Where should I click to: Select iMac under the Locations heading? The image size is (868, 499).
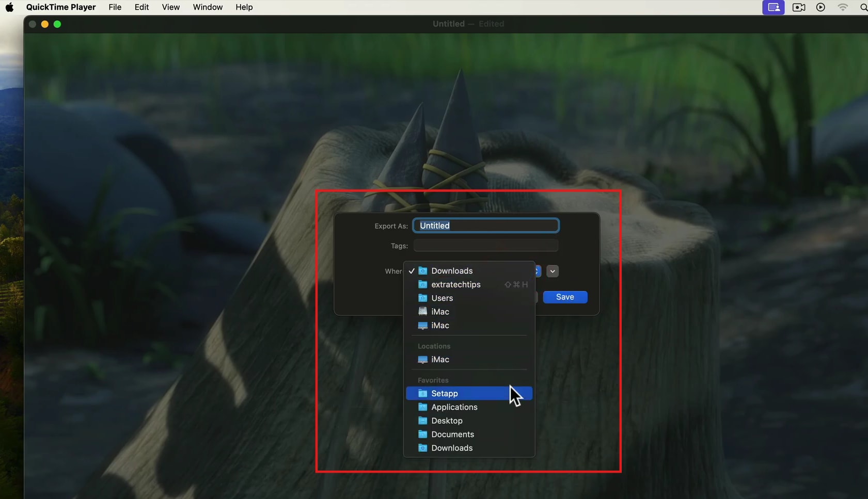469,359
